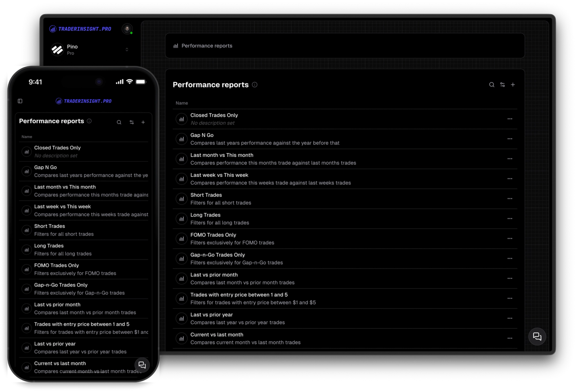The image size is (588, 391).
Task: Open more options for Long Trades row
Action: click(x=510, y=219)
